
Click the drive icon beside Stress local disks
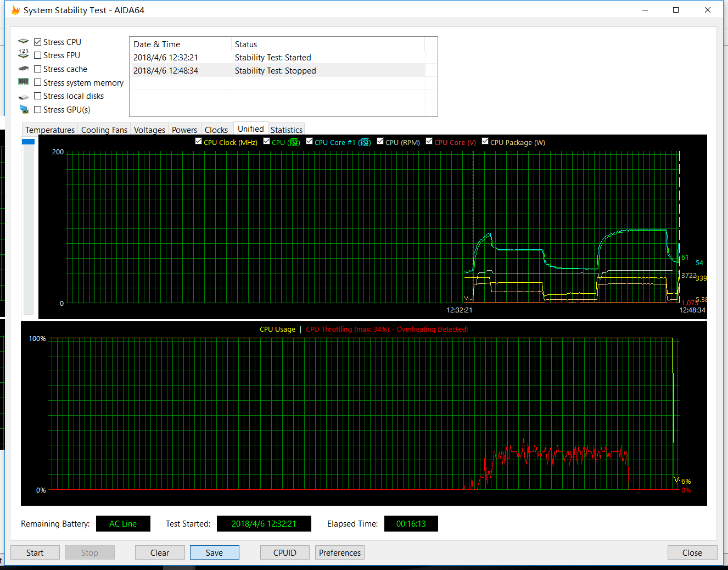23,96
